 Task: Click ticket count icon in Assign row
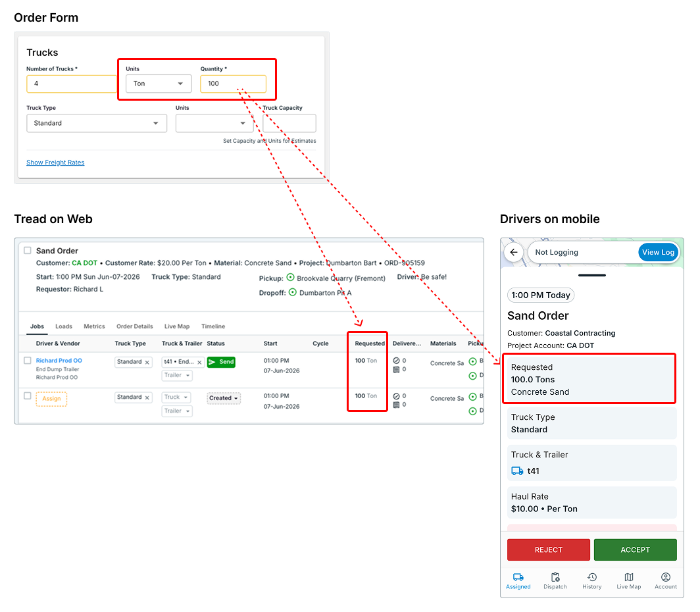pyautogui.click(x=396, y=405)
